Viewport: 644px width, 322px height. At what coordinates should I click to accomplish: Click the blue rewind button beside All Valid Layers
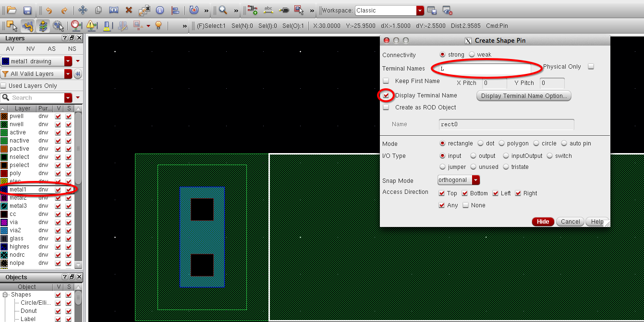point(78,74)
